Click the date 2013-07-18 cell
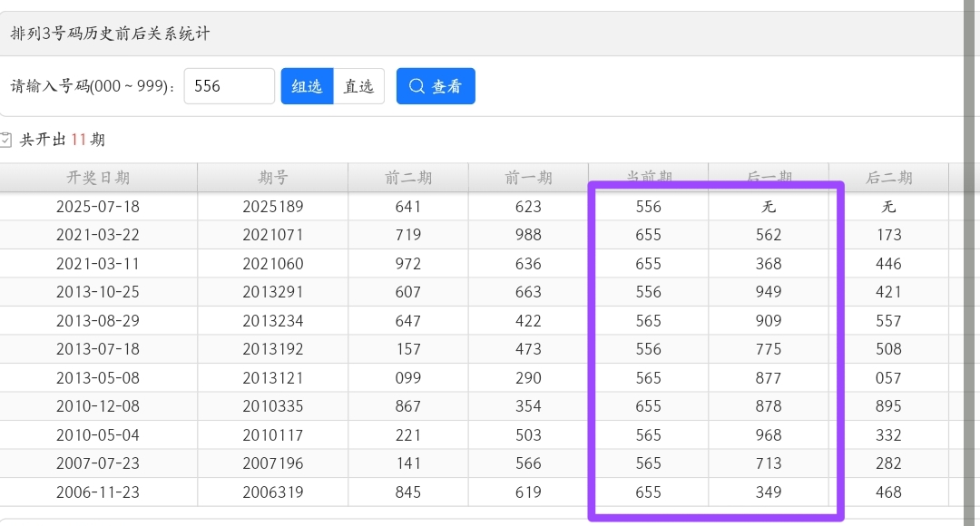 tap(98, 348)
